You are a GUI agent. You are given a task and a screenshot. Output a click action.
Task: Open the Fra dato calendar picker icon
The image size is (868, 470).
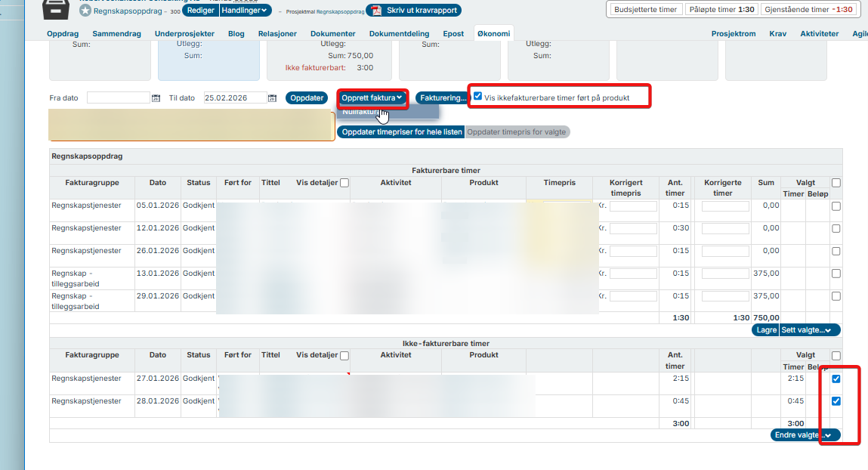coord(156,98)
